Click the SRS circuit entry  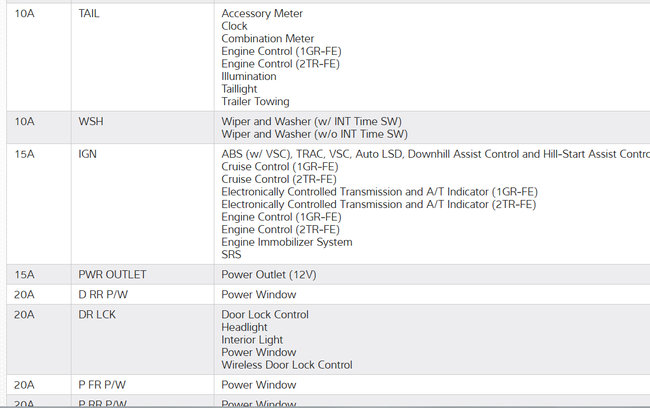coord(231,254)
